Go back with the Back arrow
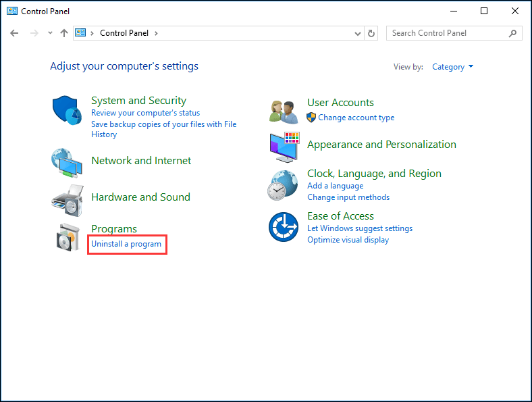The width and height of the screenshot is (532, 402). [x=14, y=33]
